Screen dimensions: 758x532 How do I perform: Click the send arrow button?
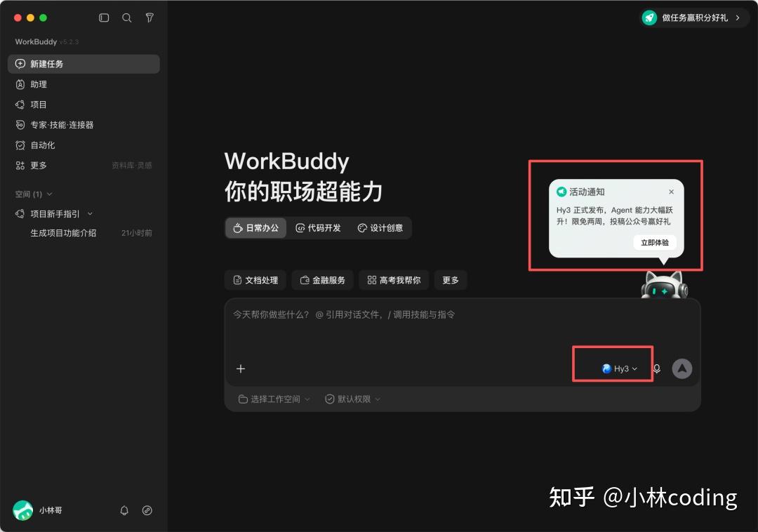pos(682,368)
